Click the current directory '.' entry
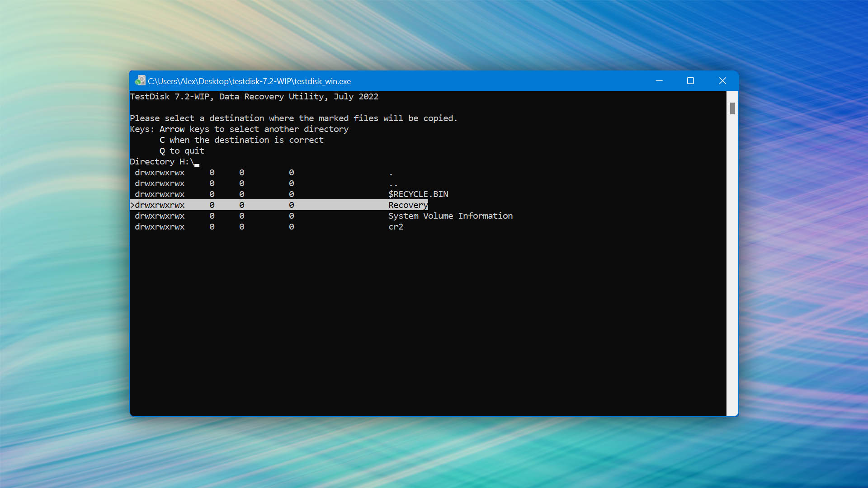The image size is (868, 488). pyautogui.click(x=391, y=173)
